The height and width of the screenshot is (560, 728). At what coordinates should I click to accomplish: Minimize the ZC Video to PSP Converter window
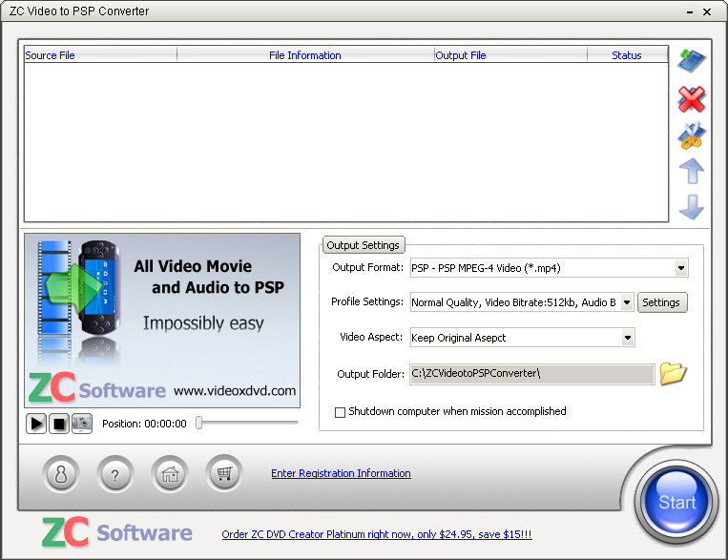pos(690,12)
